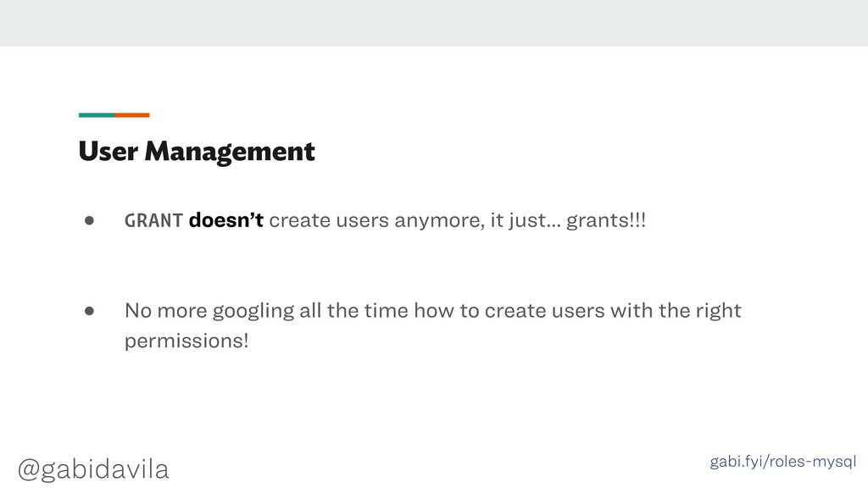The image size is (868, 488).
Task: Click the word Management in the title
Action: pyautogui.click(x=230, y=152)
